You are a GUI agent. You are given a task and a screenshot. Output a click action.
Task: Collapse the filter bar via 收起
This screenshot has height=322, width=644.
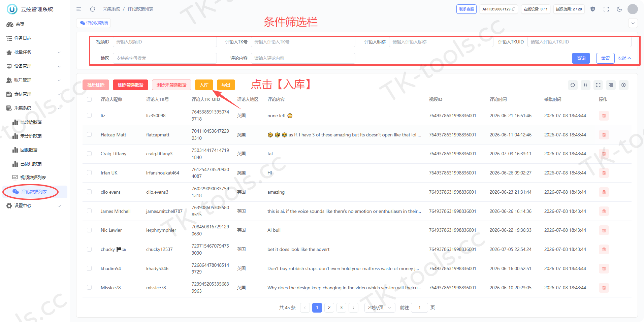pyautogui.click(x=624, y=58)
